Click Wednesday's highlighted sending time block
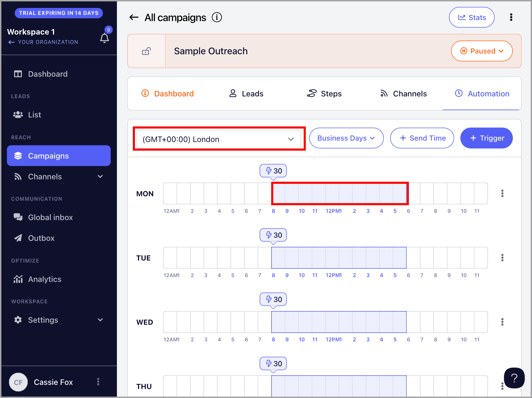Image resolution: width=532 pixels, height=398 pixels. click(x=339, y=322)
